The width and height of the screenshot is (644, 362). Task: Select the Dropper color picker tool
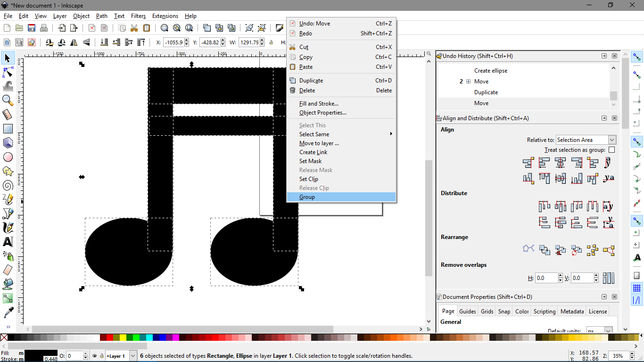point(8,313)
